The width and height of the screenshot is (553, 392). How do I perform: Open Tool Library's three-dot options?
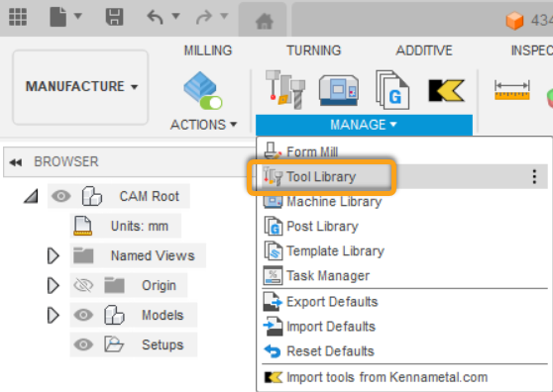(534, 177)
